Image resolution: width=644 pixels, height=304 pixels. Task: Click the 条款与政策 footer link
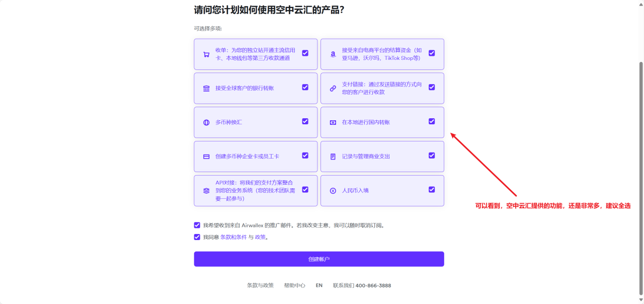260,285
